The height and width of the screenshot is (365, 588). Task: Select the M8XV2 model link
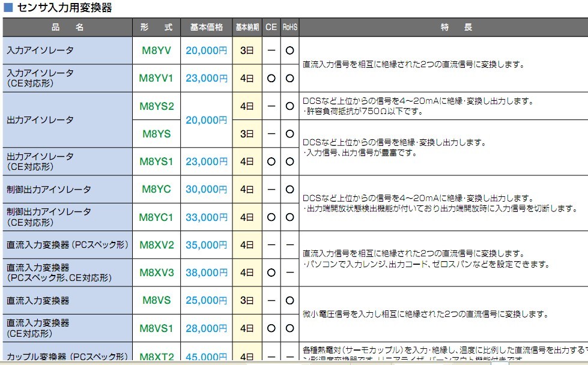(156, 245)
